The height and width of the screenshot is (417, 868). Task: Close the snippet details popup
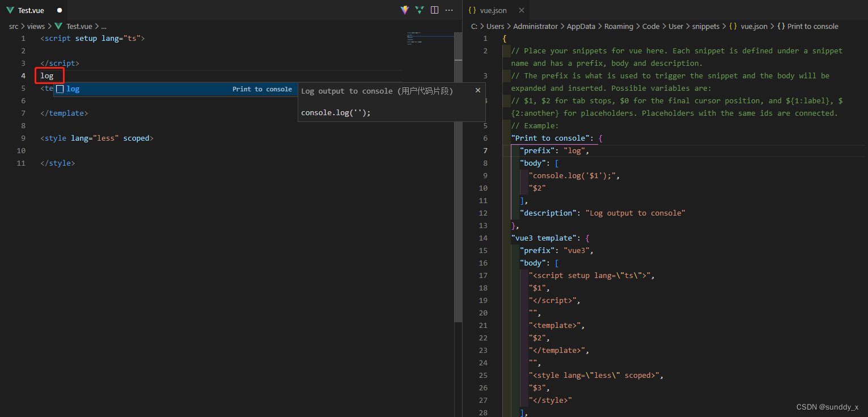click(477, 90)
